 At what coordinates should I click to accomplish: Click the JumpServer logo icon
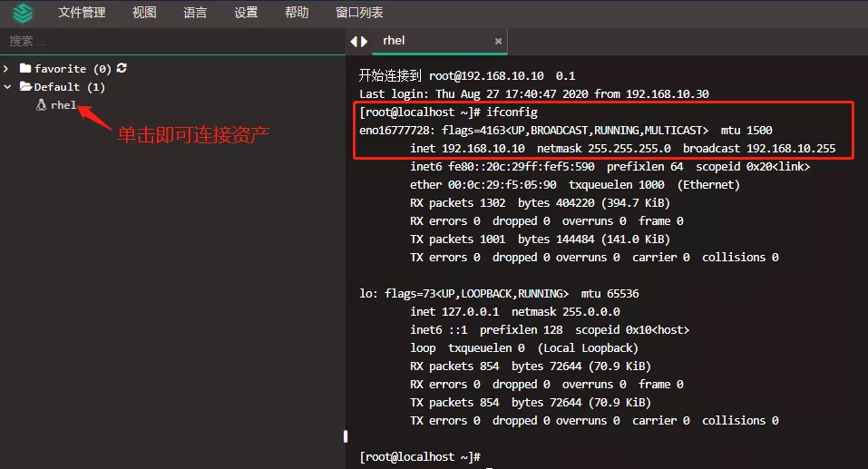coord(23,13)
